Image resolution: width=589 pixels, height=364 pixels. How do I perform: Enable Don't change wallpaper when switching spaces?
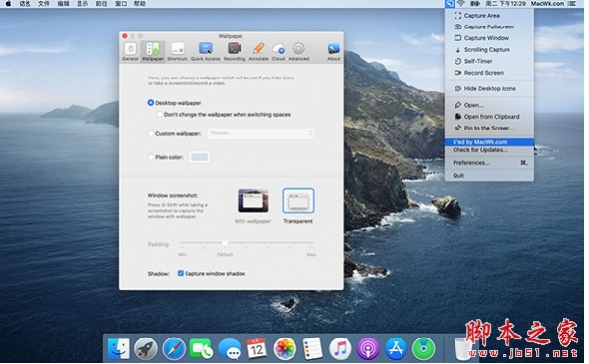click(x=159, y=114)
